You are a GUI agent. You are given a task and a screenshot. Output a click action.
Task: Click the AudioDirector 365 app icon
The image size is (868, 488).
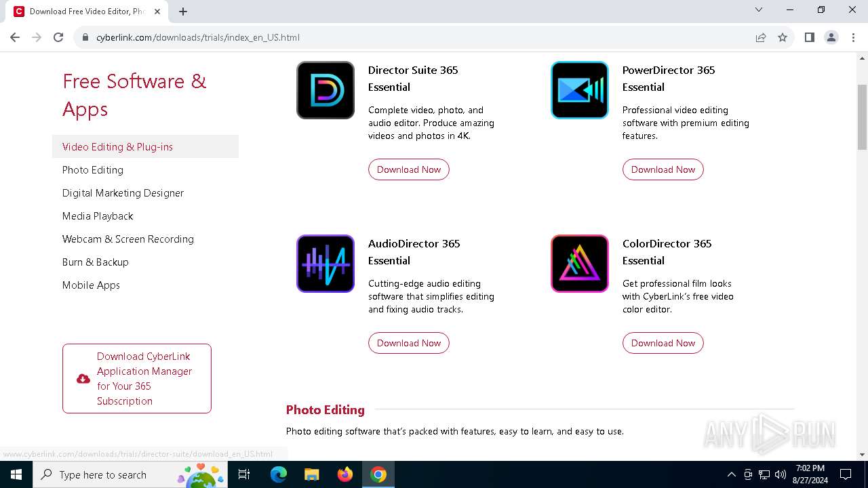[325, 264]
